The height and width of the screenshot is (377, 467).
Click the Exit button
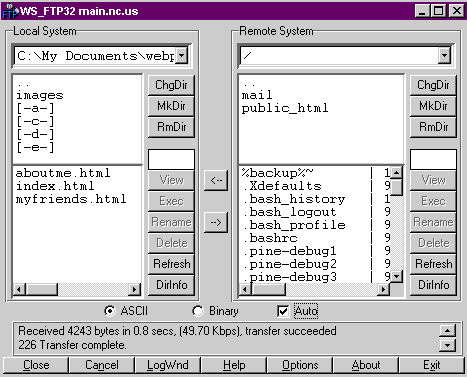tap(432, 365)
